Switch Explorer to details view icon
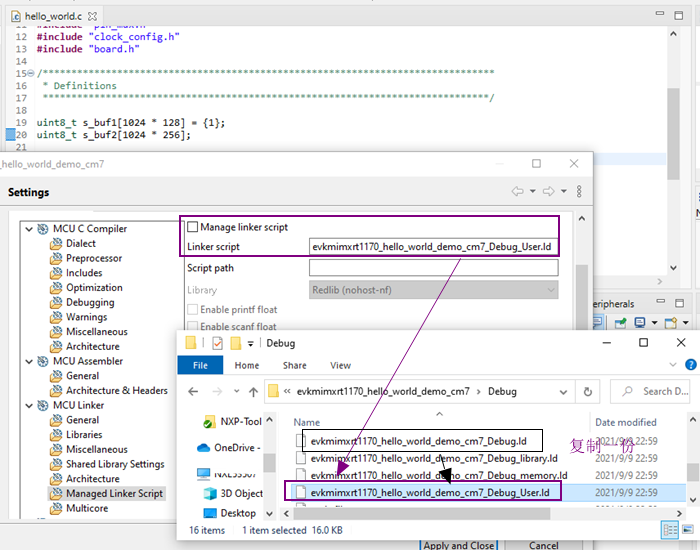This screenshot has height=550, width=700. tap(670, 530)
